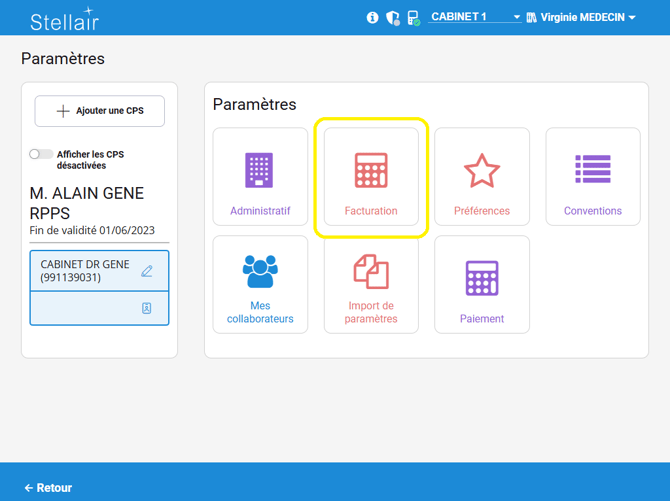
Task: Click the Stellair logo
Action: [64, 19]
